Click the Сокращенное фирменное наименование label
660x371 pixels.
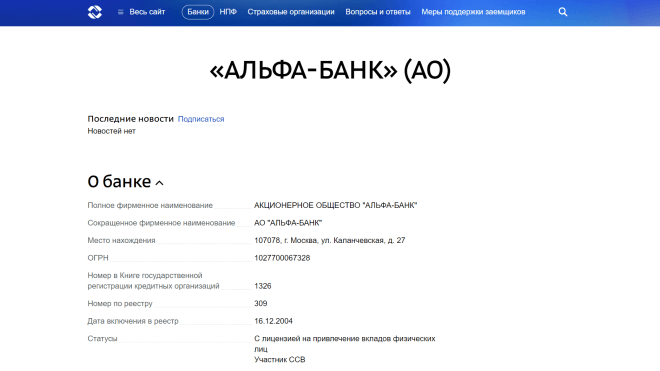[161, 223]
